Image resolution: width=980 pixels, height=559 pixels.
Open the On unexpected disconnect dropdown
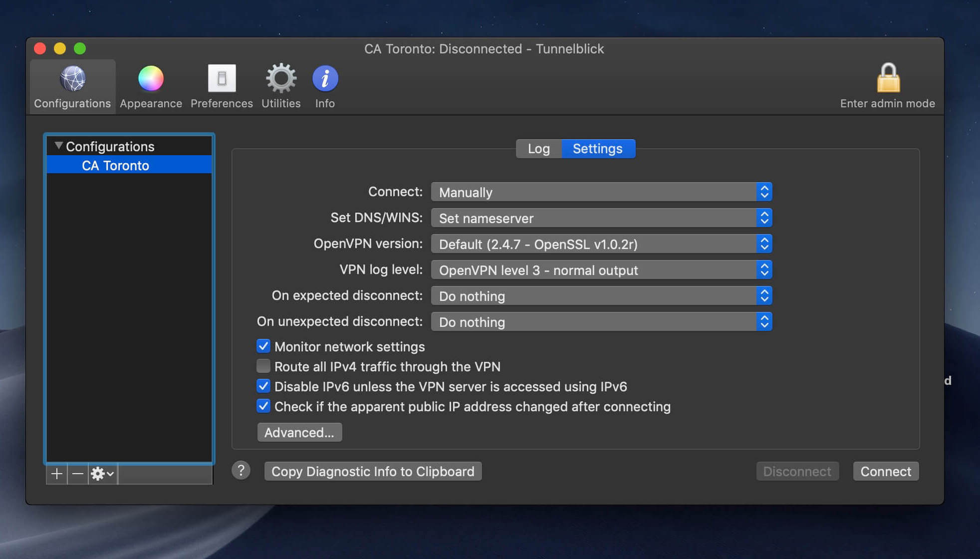pyautogui.click(x=601, y=322)
